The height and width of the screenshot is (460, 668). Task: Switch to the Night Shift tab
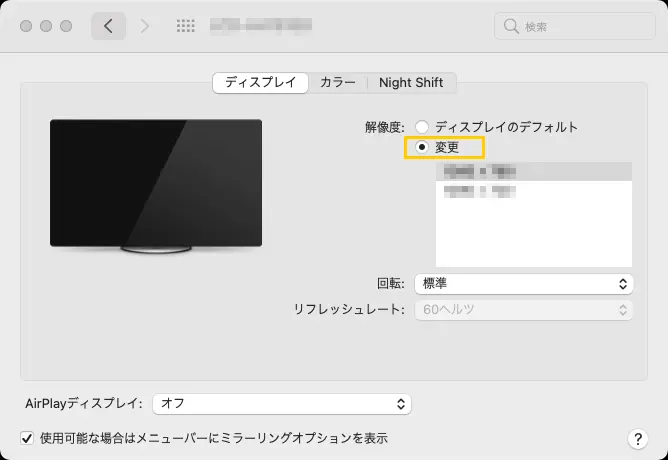[x=411, y=83]
